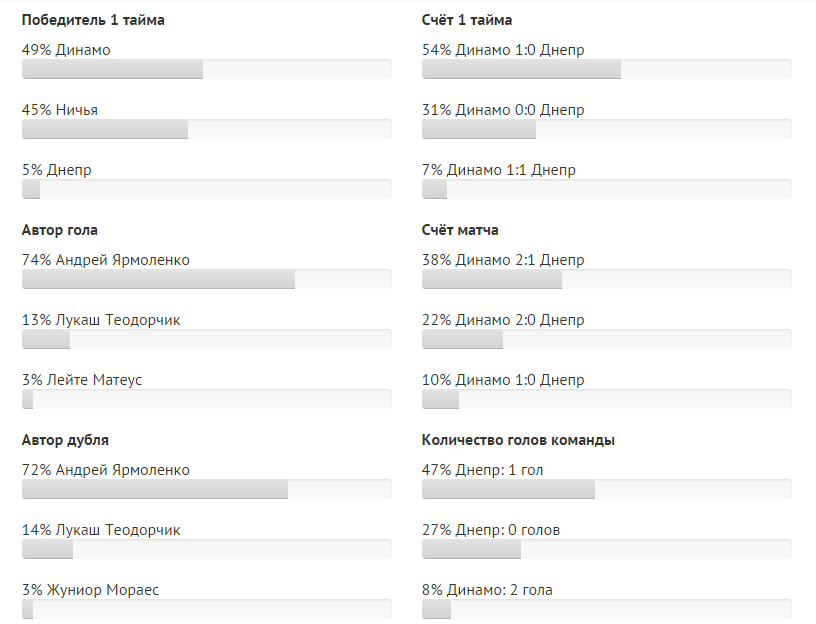Click the 47% Днепр: 1 гол bar
The image size is (816, 624).
point(606,489)
